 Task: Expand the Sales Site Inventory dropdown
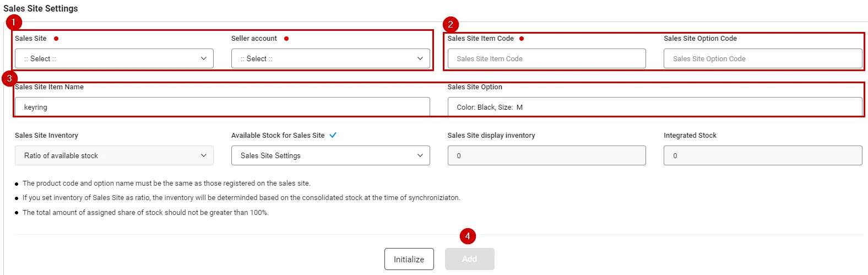(x=114, y=155)
